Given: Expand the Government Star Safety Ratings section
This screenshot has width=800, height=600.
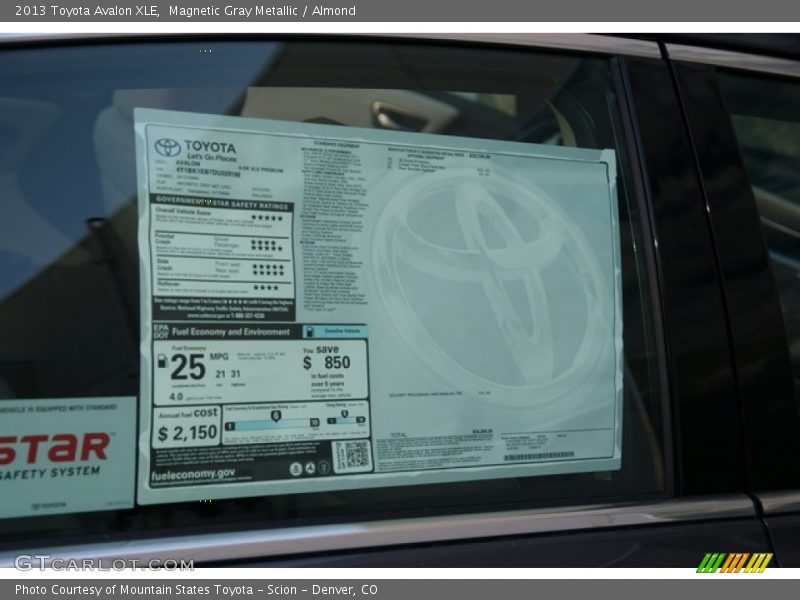Looking at the screenshot, I should click(220, 203).
